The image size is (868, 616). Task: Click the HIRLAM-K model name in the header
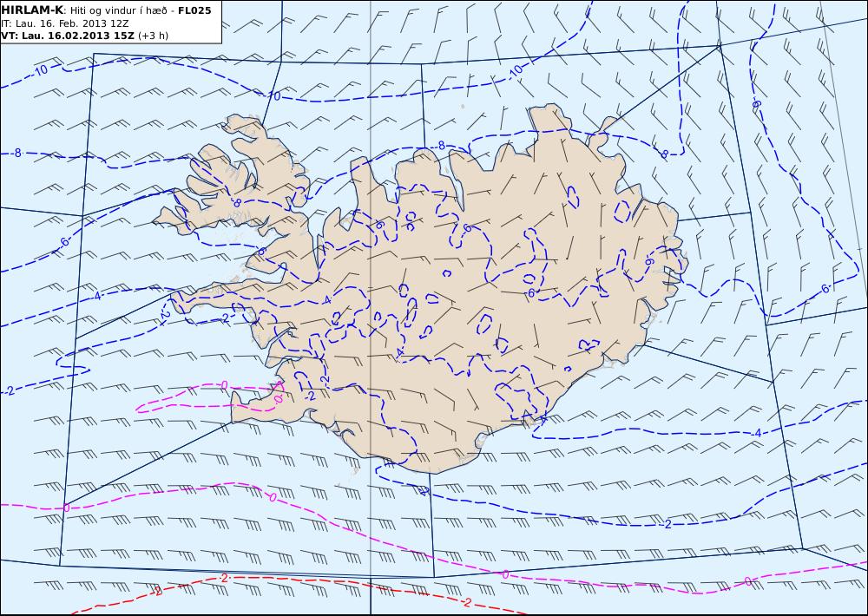[x=32, y=10]
